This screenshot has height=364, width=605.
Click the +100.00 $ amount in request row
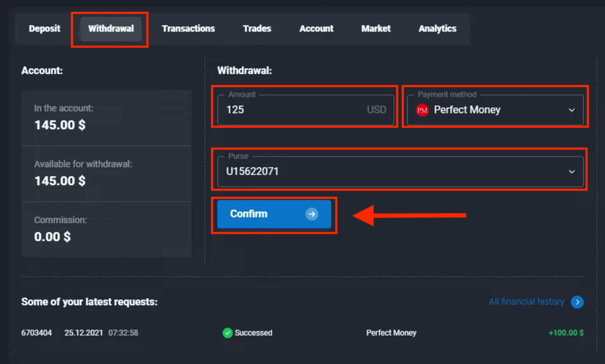[566, 333]
